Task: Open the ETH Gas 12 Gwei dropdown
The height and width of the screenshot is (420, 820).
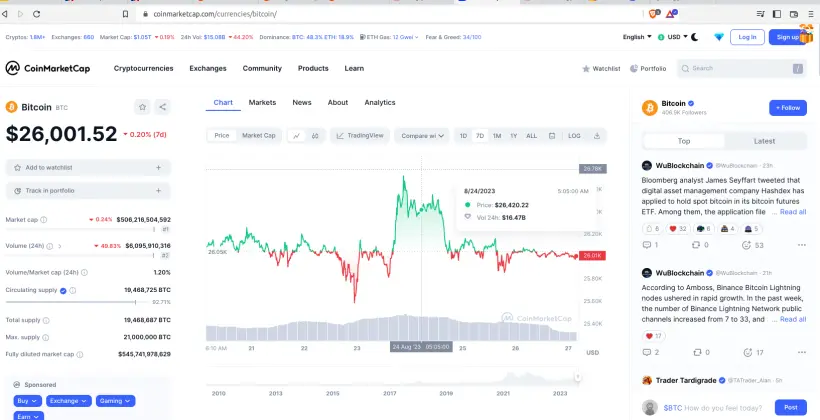Action: click(389, 37)
